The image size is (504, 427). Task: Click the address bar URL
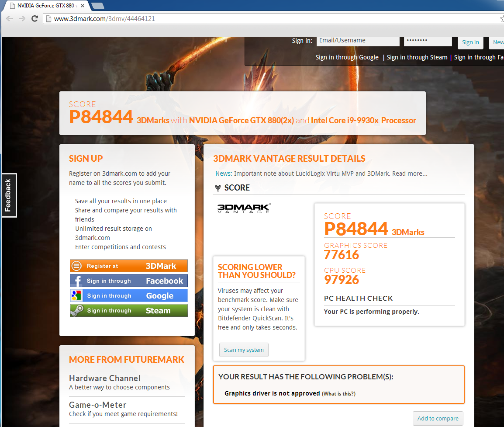[x=104, y=19]
